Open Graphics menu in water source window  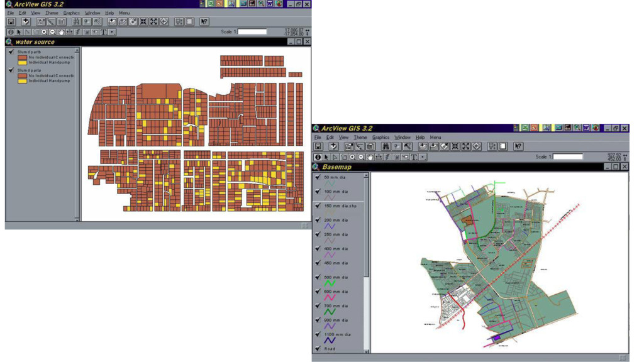[x=72, y=13]
